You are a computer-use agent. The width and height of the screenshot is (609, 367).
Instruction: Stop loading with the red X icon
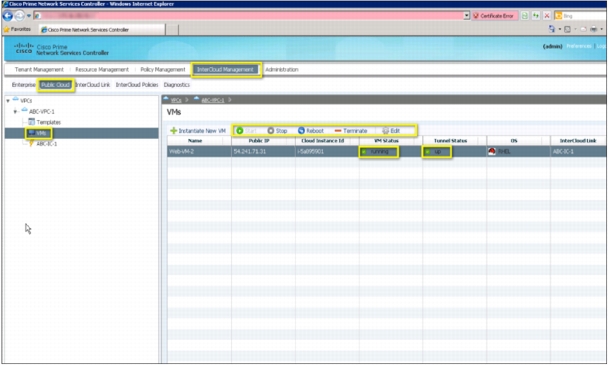coord(547,16)
